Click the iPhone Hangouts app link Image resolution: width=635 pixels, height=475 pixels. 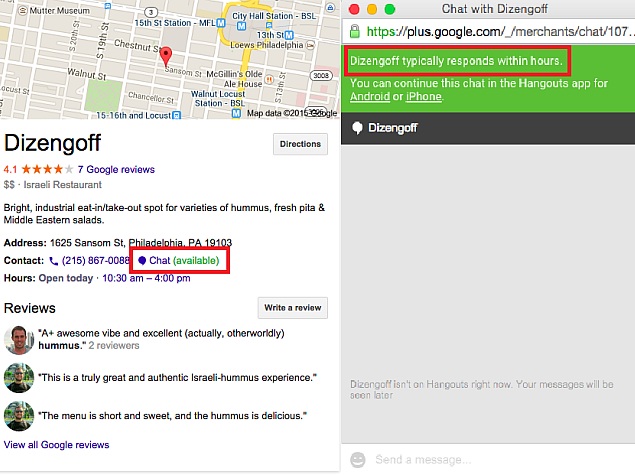point(424,96)
